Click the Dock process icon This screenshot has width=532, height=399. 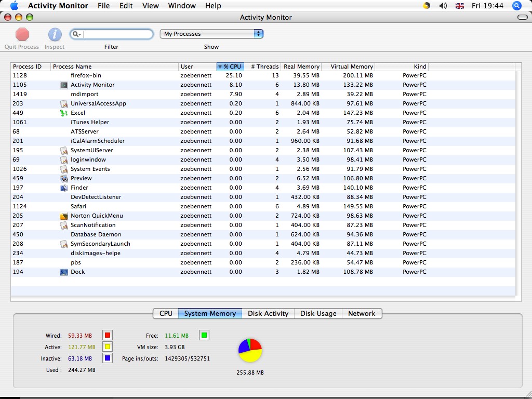click(x=64, y=272)
